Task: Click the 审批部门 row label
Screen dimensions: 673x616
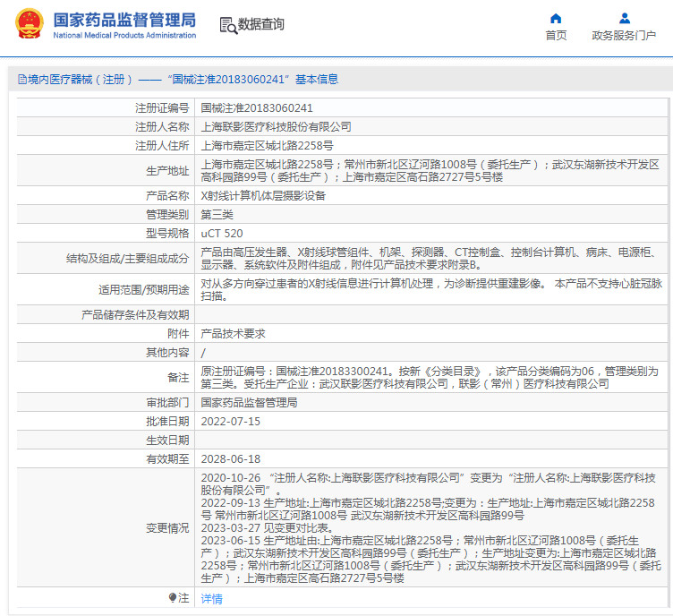Action: pos(167,403)
